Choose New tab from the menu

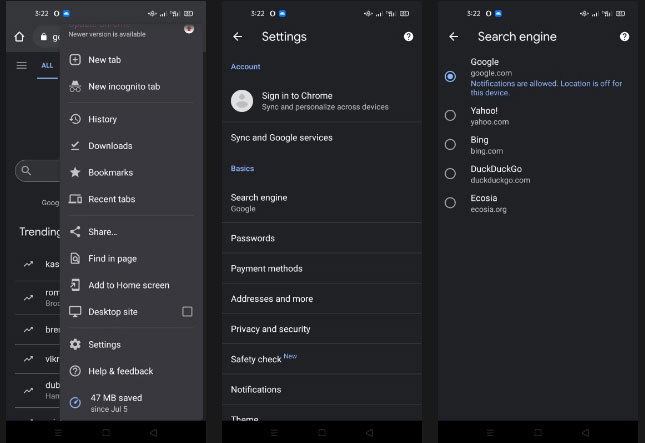pyautogui.click(x=132, y=60)
